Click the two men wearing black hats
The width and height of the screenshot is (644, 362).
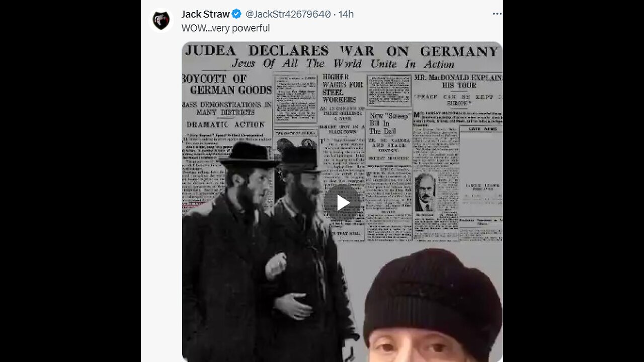point(267,251)
